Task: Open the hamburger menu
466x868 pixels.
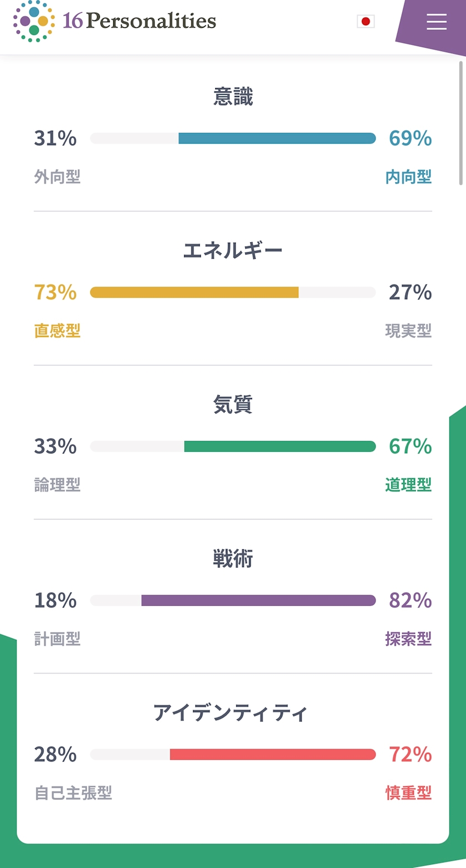Action: click(x=437, y=22)
